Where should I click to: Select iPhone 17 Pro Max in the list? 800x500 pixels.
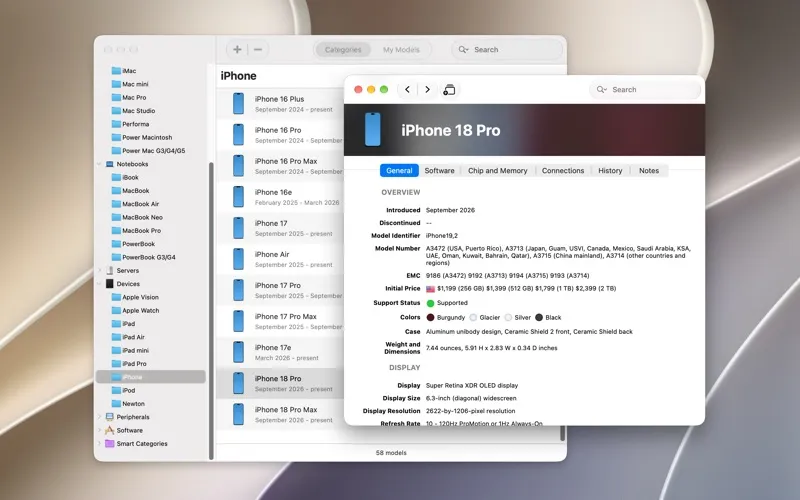280,321
